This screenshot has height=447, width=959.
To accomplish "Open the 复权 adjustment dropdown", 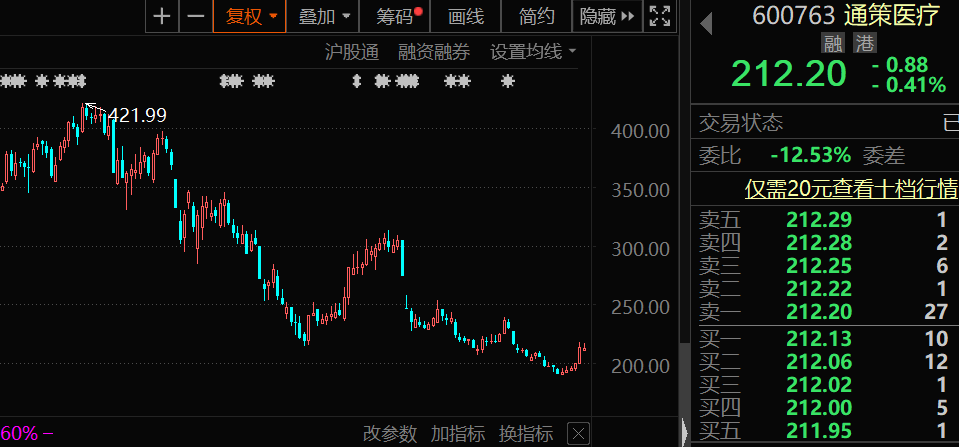I will (x=251, y=16).
